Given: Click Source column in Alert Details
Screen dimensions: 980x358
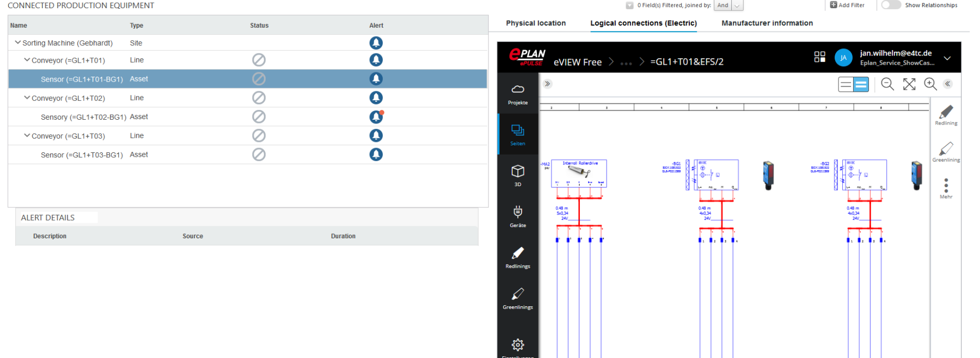Looking at the screenshot, I should (193, 236).
